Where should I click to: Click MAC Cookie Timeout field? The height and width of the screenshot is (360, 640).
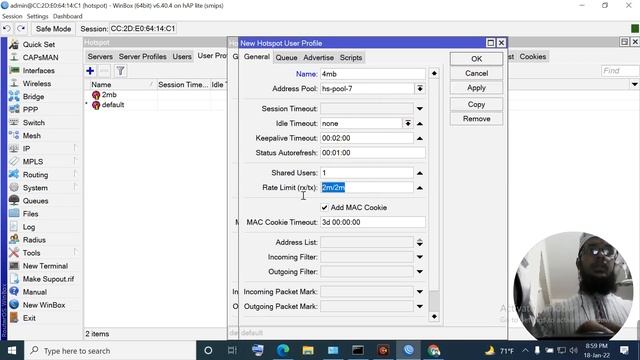[x=373, y=222]
